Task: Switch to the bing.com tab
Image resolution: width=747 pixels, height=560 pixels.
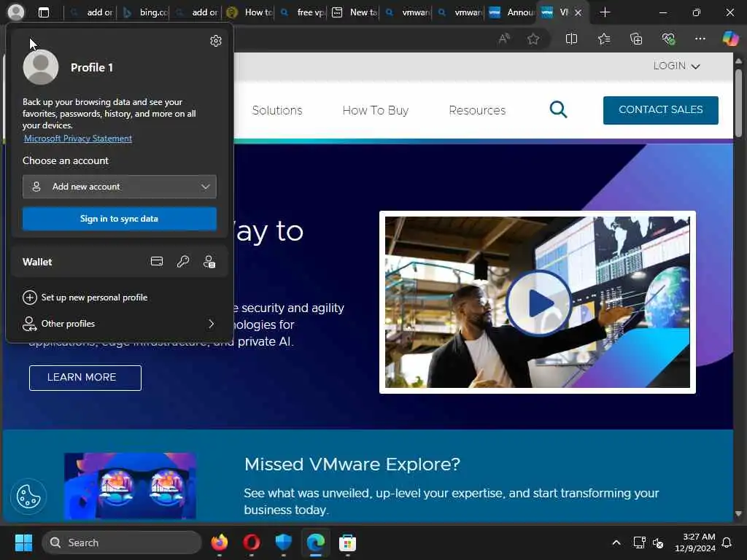Action: point(146,12)
